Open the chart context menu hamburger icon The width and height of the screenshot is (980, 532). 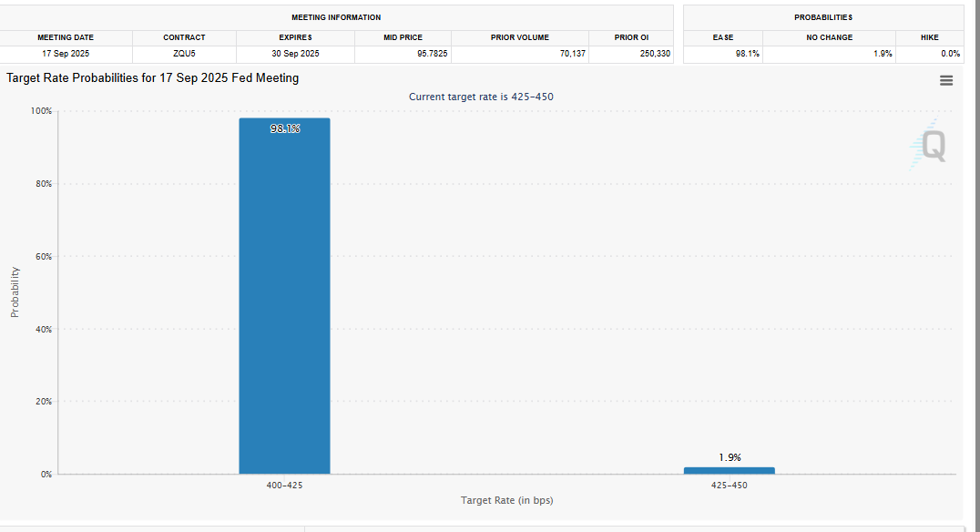946,80
